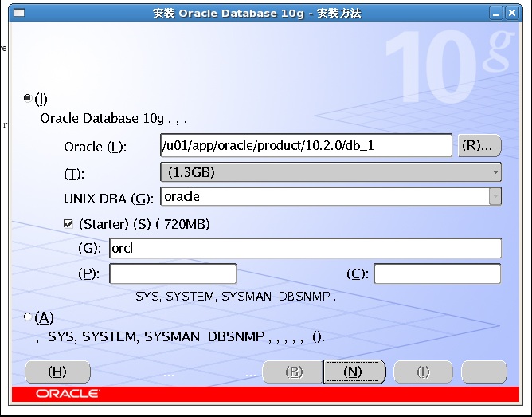
Task: Click the global database name field containing orcl
Action: [x=305, y=248]
